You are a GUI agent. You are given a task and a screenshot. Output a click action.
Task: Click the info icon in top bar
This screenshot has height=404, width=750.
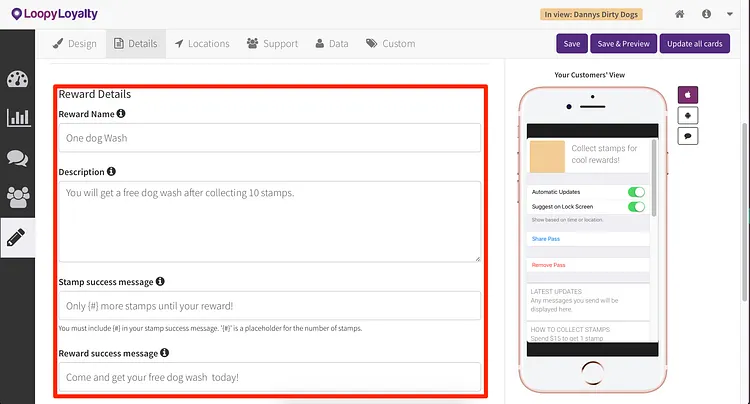[706, 14]
